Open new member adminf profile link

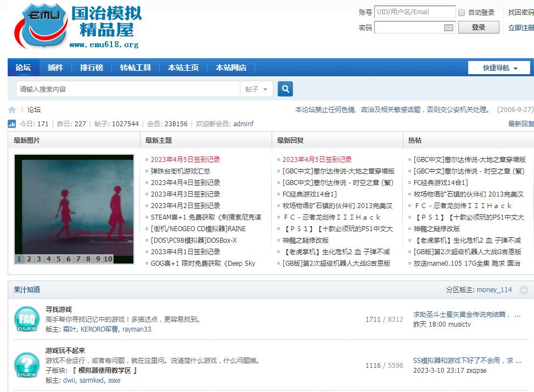point(243,124)
